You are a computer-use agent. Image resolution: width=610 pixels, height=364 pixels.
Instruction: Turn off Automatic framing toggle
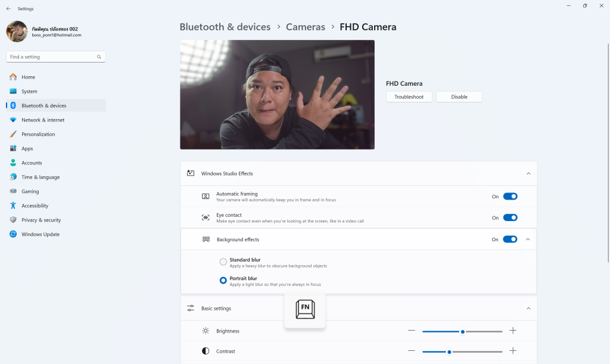(510, 197)
